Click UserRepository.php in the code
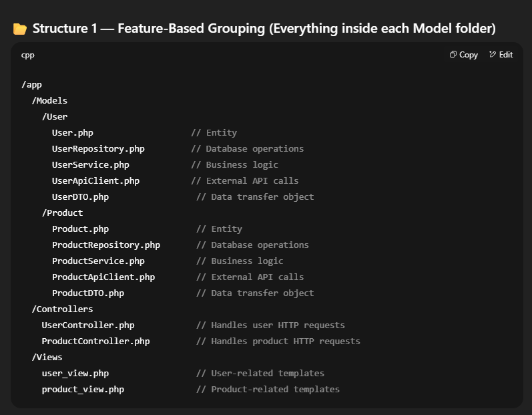This screenshot has height=415, width=532. (98, 149)
